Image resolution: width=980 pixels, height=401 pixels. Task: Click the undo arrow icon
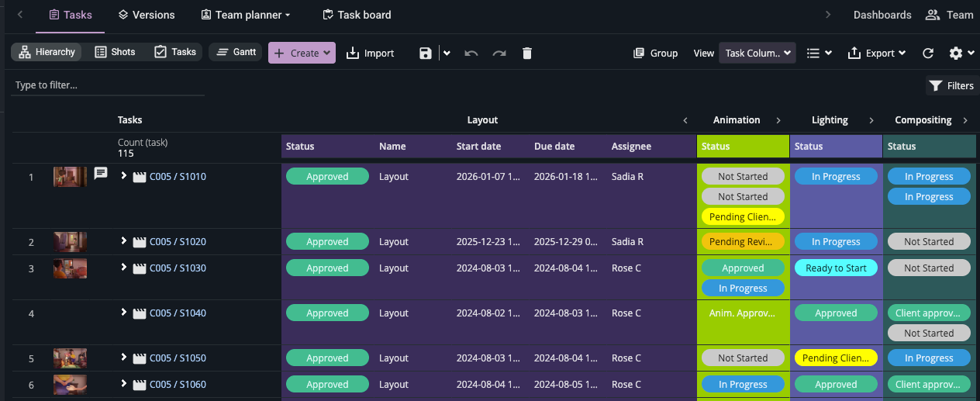coord(471,53)
